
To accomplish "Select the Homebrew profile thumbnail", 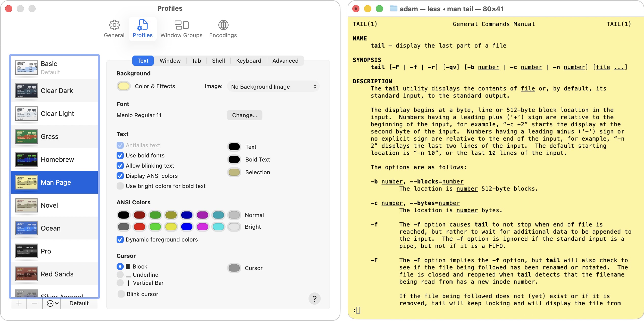I will point(26,159).
